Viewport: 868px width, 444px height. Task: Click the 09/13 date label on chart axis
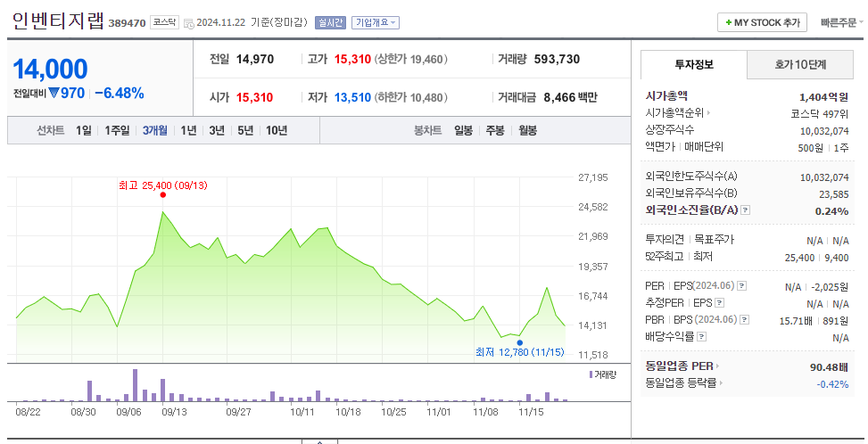pos(174,413)
